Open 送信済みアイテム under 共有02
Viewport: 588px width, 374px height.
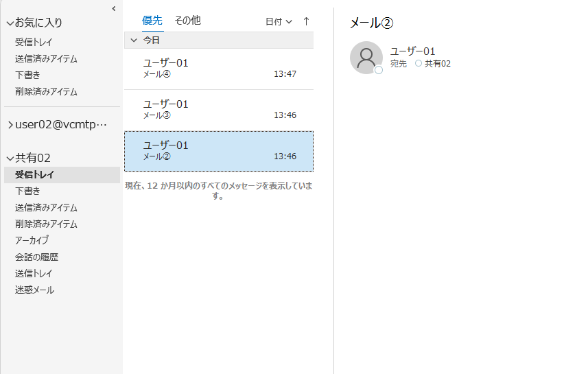point(46,208)
